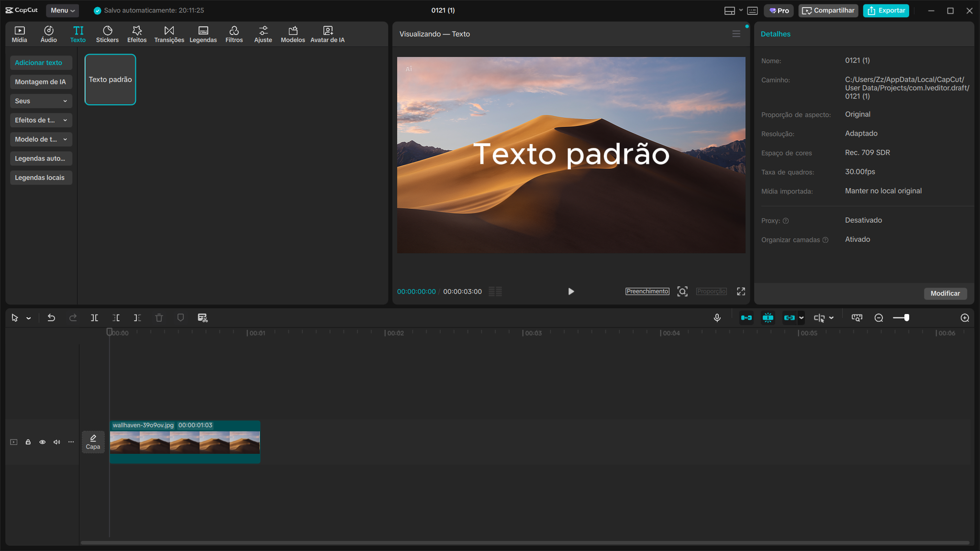Image resolution: width=980 pixels, height=551 pixels.
Task: Click the Exportar button
Action: 886,10
